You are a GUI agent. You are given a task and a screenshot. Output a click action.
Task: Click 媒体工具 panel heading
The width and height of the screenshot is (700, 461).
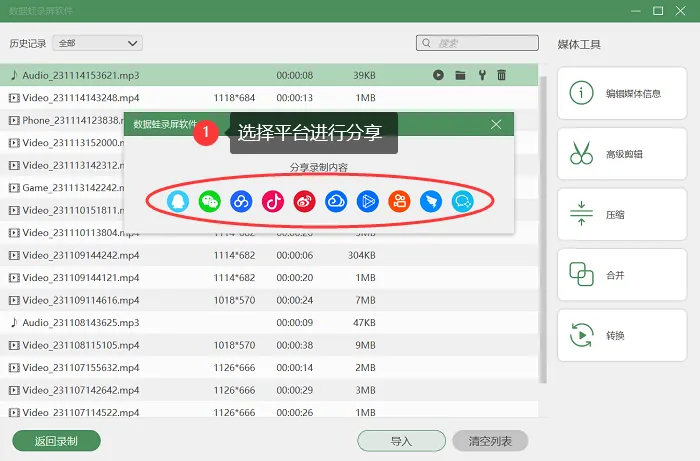(x=579, y=44)
